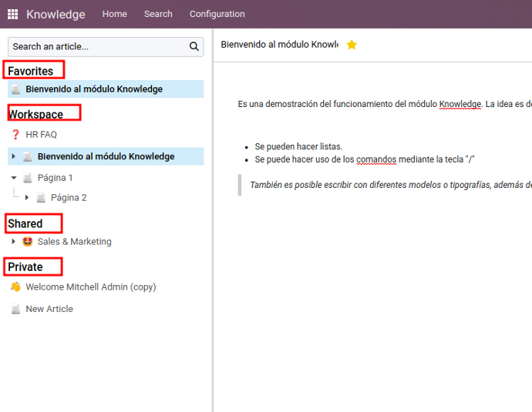Click the italic quote starting 'También es posible'

(391, 185)
